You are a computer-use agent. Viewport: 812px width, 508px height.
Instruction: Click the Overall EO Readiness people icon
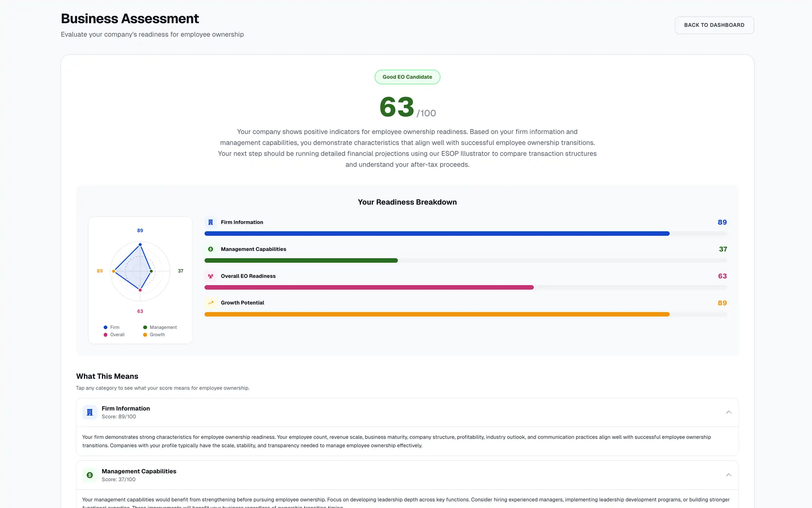pos(210,276)
